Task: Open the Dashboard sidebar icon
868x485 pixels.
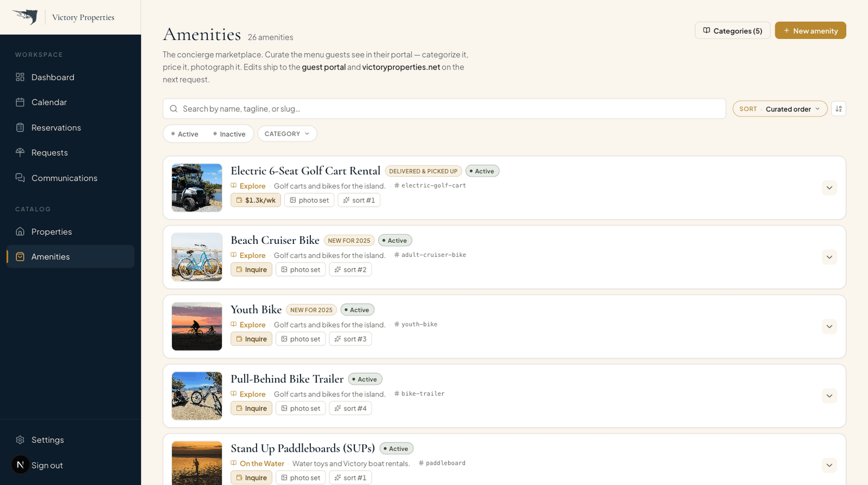Action: coord(20,77)
